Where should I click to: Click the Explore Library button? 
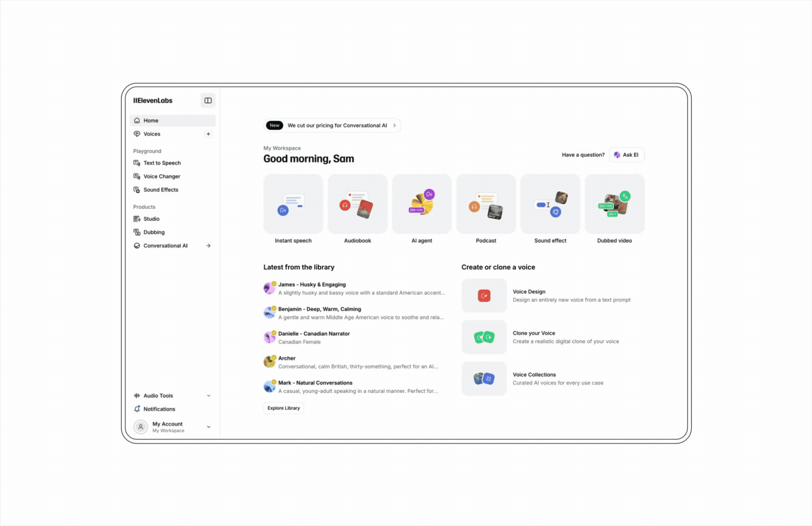coord(283,408)
